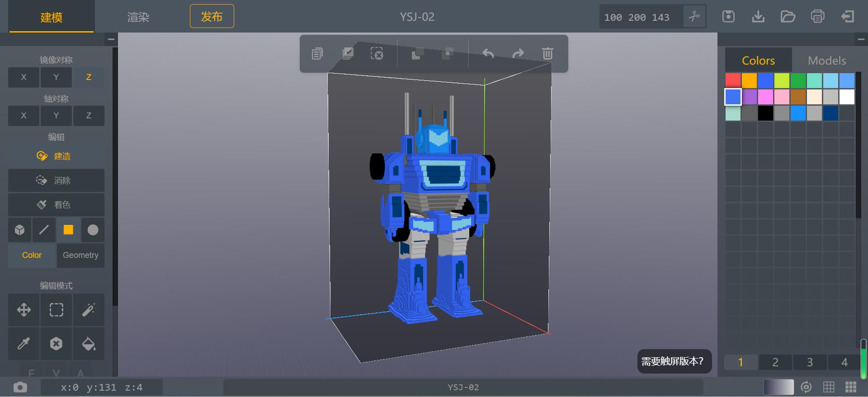Image resolution: width=868 pixels, height=397 pixels.
Task: Select the magic wand tool
Action: coord(89,310)
